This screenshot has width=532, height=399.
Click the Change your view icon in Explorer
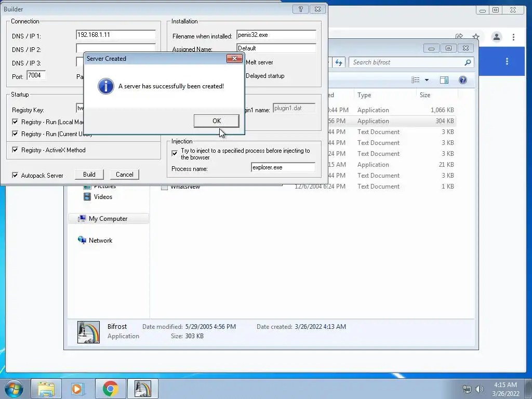415,79
